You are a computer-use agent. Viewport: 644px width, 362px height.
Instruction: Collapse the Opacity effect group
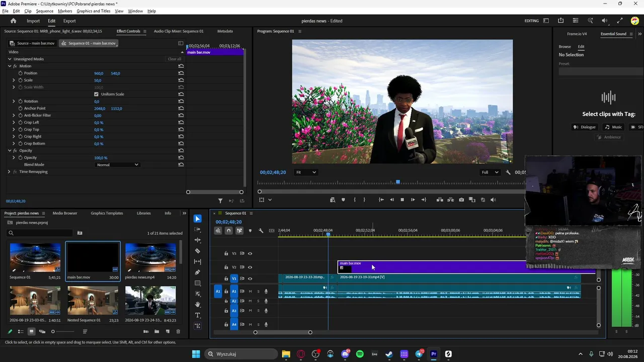[9, 151]
